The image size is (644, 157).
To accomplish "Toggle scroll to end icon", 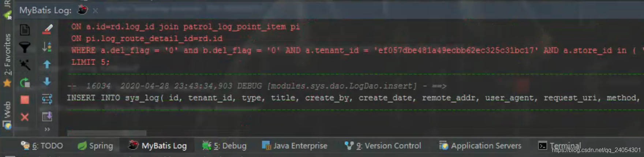I will coord(47,116).
